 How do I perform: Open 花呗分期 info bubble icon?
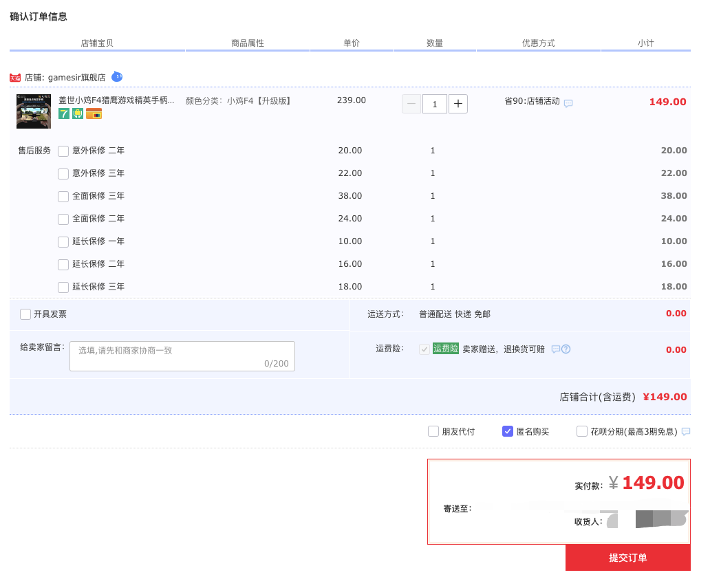tap(686, 432)
